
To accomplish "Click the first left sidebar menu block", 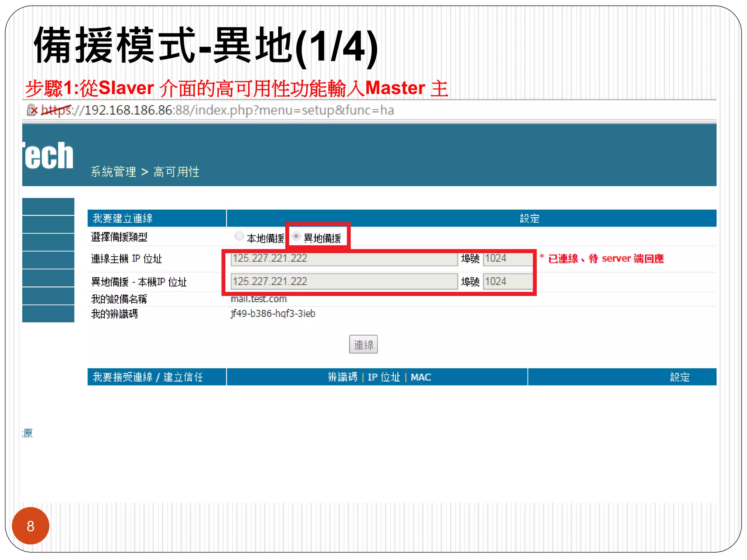I will (48, 206).
